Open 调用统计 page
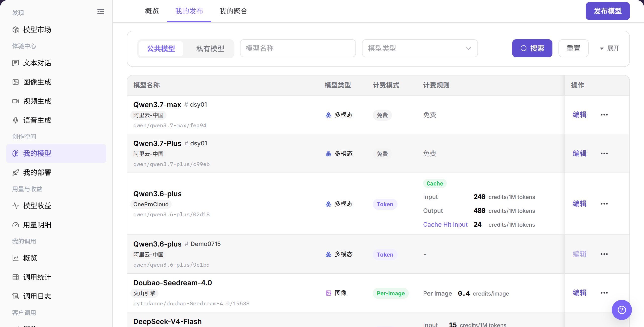 [56, 277]
